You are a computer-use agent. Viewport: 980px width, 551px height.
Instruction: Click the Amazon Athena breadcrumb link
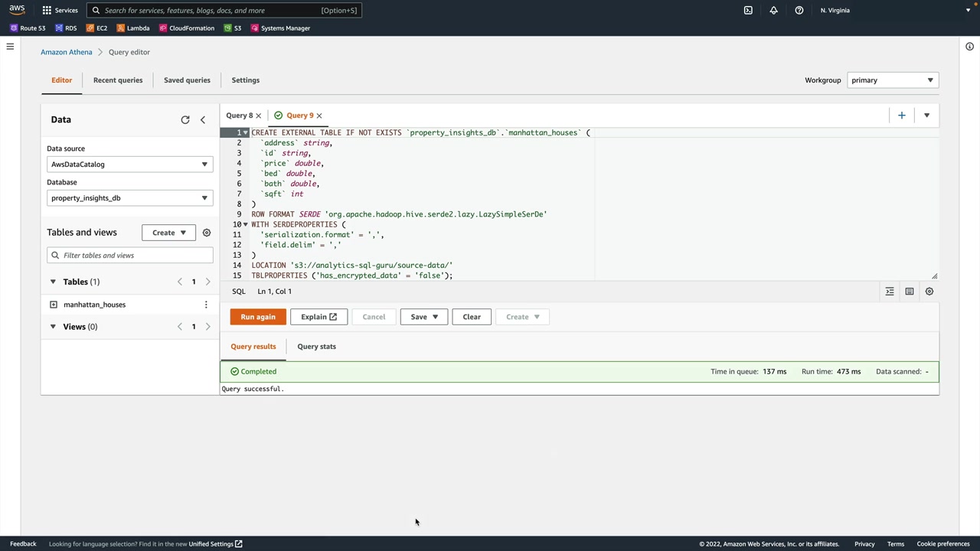pos(67,52)
